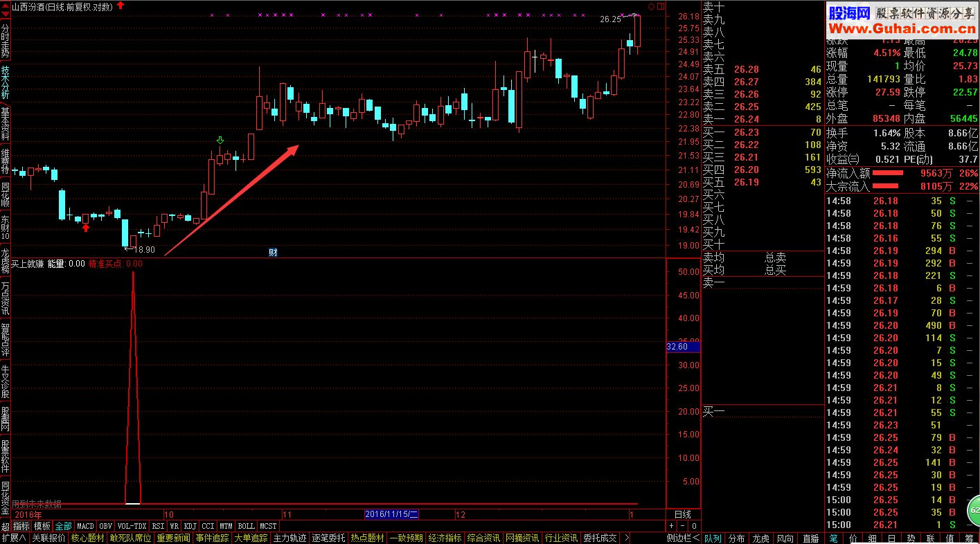Select the 价 tab
Viewport: 980px width, 544px height.
click(853, 538)
